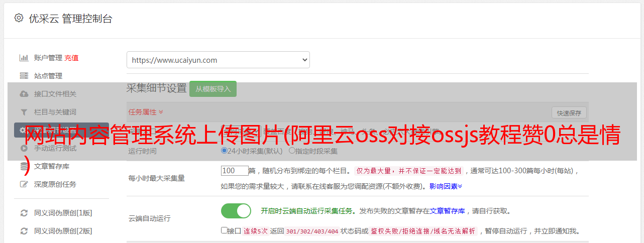
Task: Open 账户管理 via its bar chart icon
Action: click(24, 58)
